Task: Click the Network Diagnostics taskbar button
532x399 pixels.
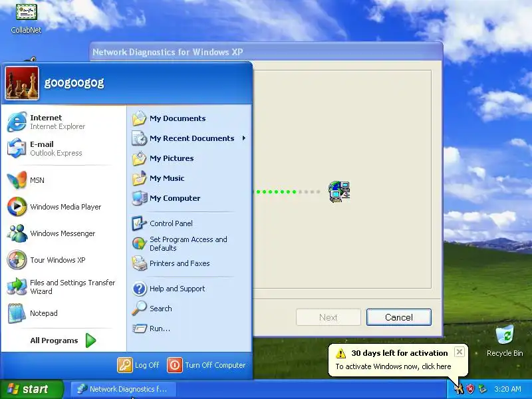Action: tap(124, 389)
